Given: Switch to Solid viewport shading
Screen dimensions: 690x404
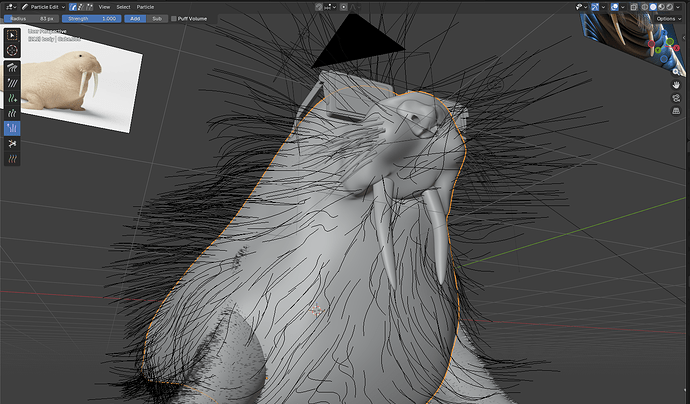Looking at the screenshot, I should [x=653, y=7].
